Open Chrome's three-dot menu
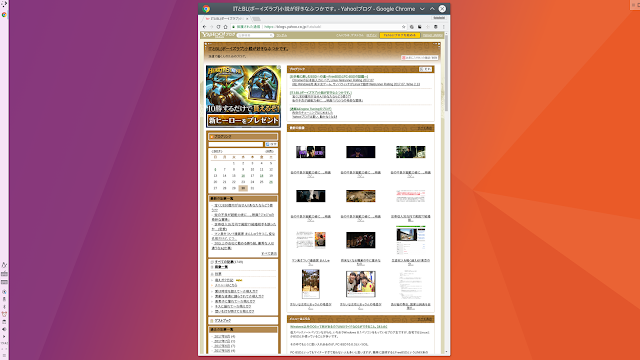This screenshot has width=640, height=360. (444, 27)
